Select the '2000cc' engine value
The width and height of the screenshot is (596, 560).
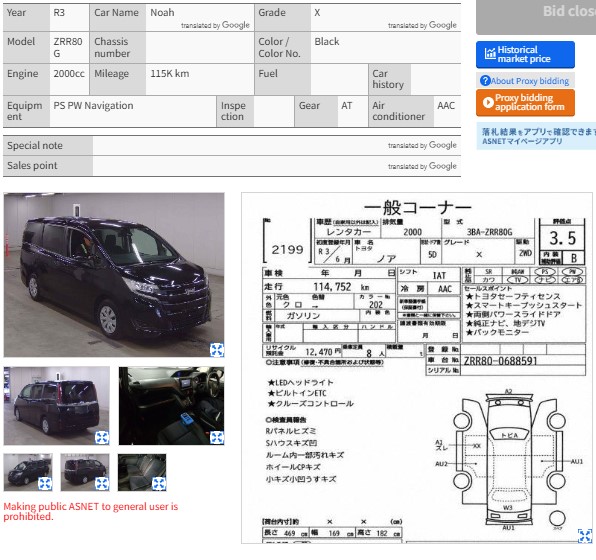pos(69,73)
